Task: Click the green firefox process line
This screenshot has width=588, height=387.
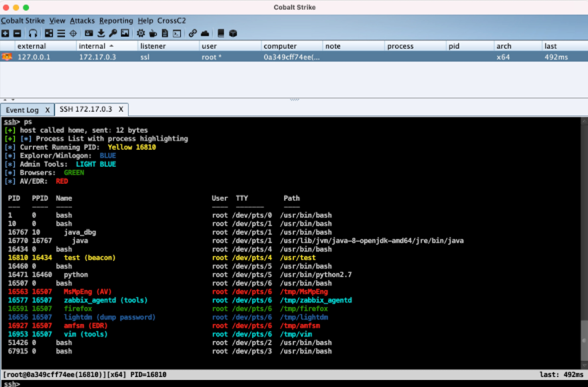Action: click(168, 308)
